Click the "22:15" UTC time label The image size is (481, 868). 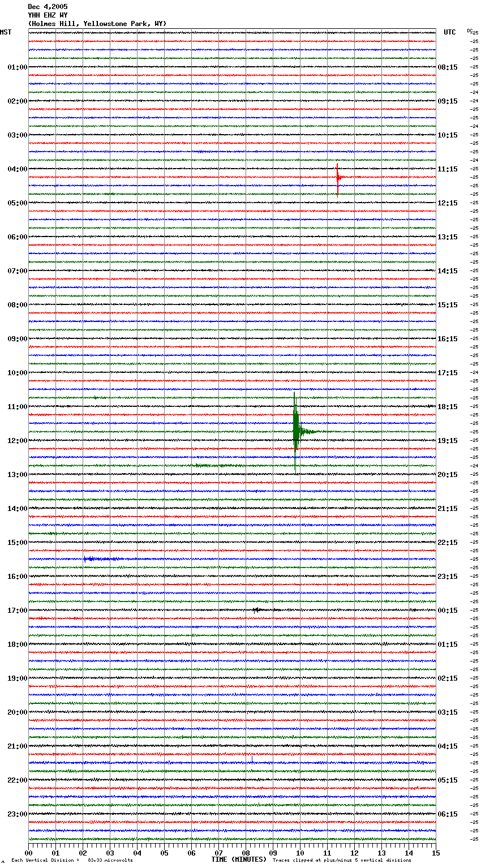pyautogui.click(x=448, y=543)
